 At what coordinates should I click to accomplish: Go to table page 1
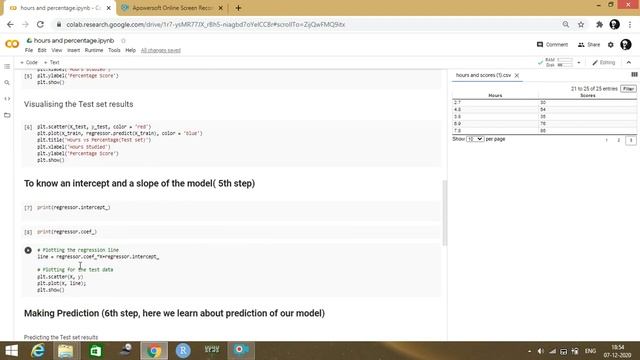tap(607, 140)
